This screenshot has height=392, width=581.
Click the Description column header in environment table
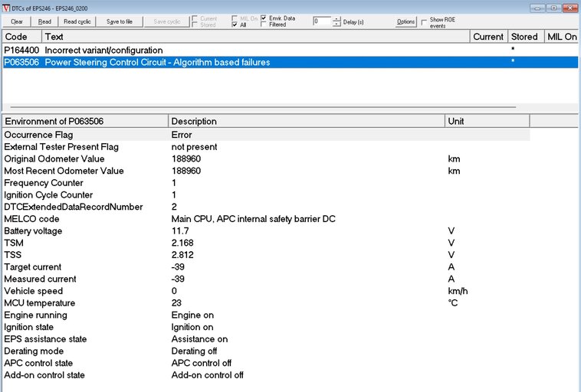pyautogui.click(x=307, y=122)
